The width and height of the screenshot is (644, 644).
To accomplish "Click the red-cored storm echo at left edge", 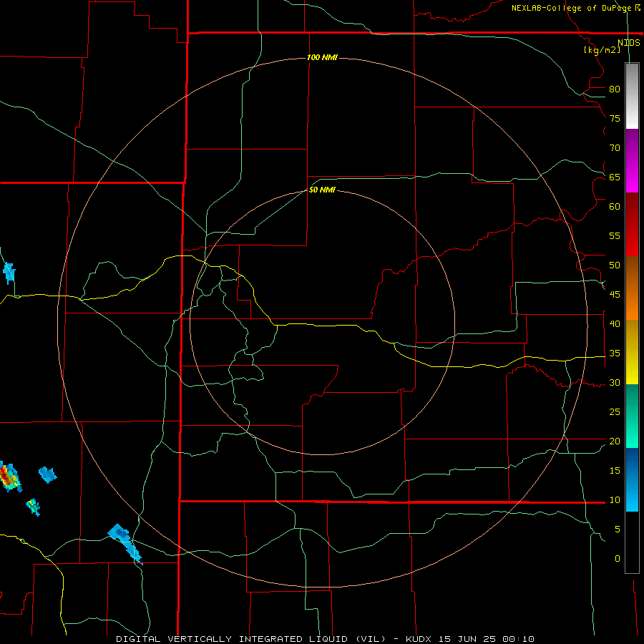I will click(x=9, y=477).
